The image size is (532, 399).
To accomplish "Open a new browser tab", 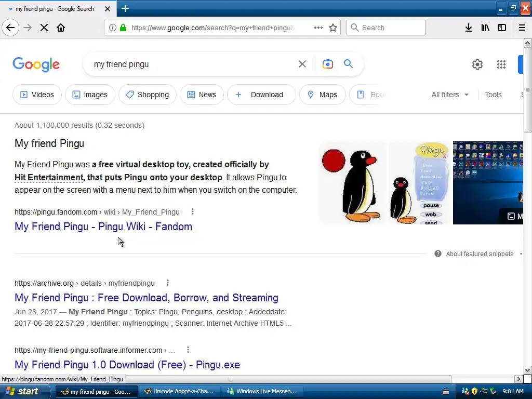I will [125, 8].
